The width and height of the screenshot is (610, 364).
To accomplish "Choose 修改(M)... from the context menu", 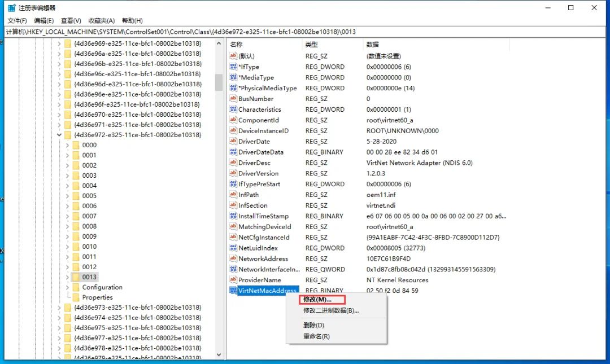I will (317, 300).
